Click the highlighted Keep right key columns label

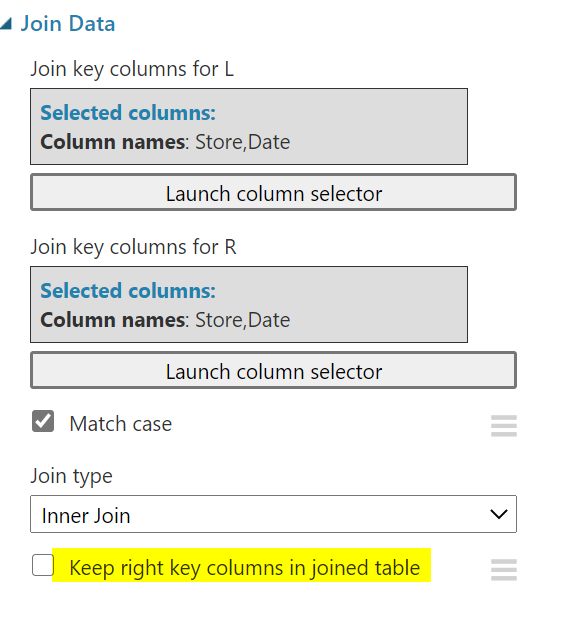pos(245,568)
